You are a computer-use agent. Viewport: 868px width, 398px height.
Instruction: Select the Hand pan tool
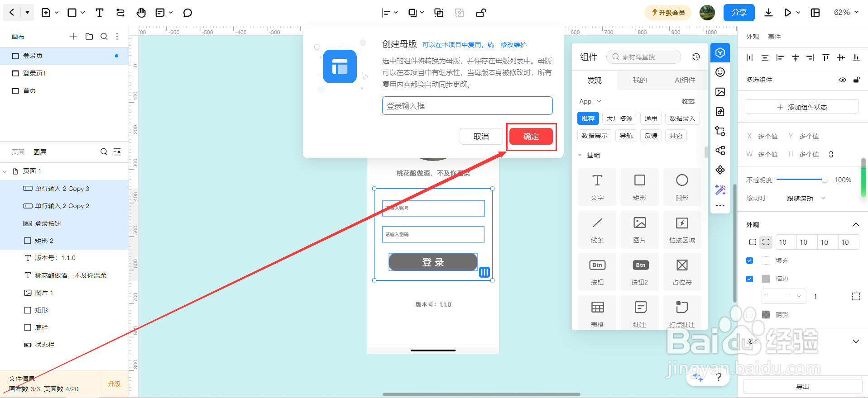point(141,13)
